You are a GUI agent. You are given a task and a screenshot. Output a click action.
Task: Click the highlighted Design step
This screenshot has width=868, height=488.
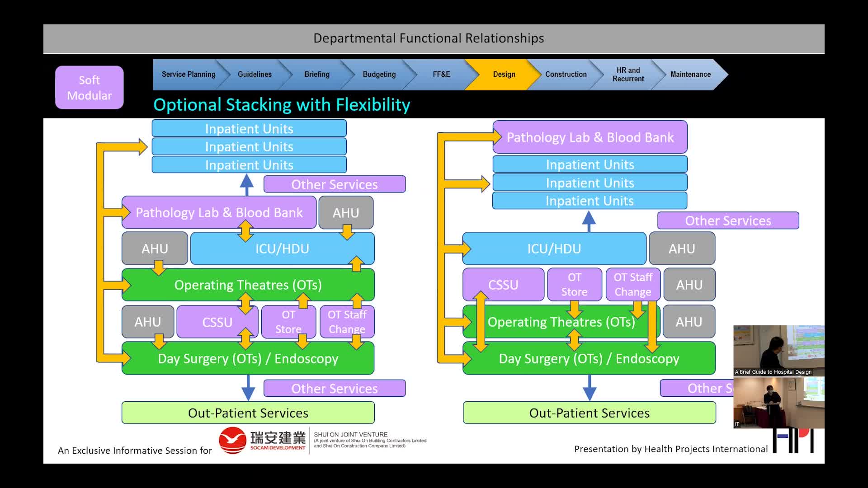click(x=504, y=75)
